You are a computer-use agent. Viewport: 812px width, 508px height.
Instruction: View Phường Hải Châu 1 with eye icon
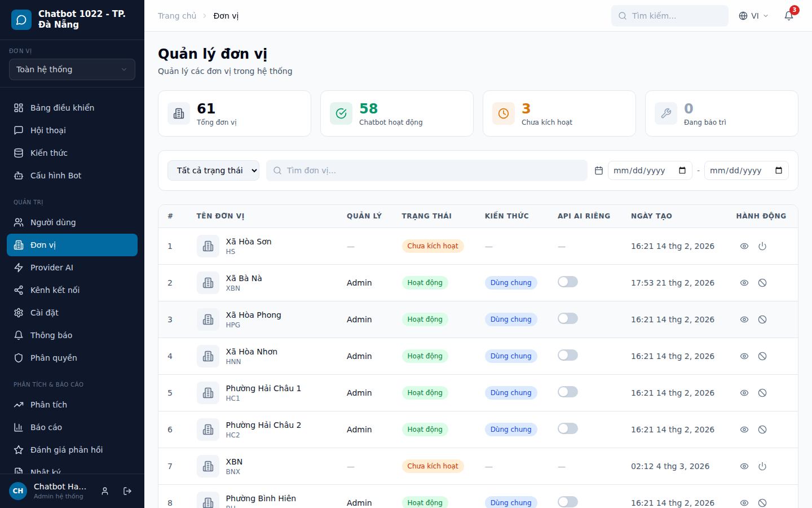point(744,393)
